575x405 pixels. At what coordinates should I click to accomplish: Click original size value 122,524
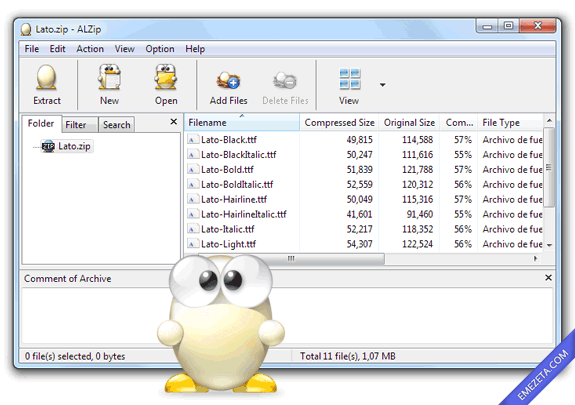tap(417, 244)
